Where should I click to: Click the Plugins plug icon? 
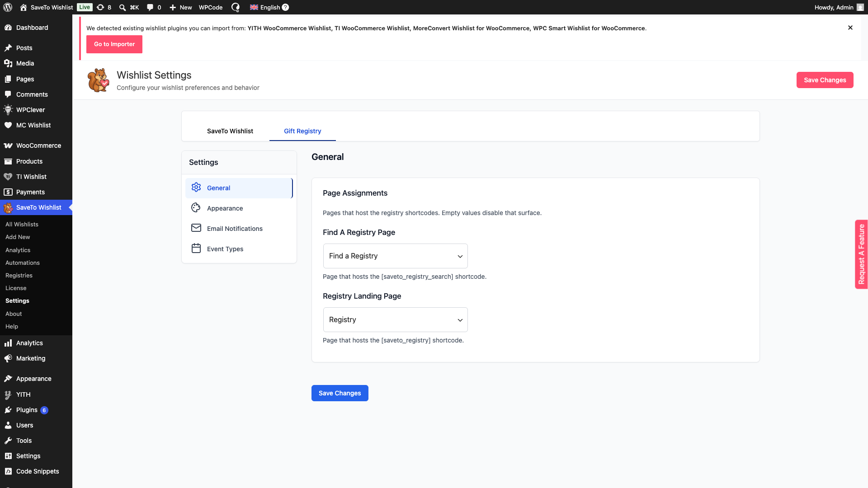coord(8,410)
